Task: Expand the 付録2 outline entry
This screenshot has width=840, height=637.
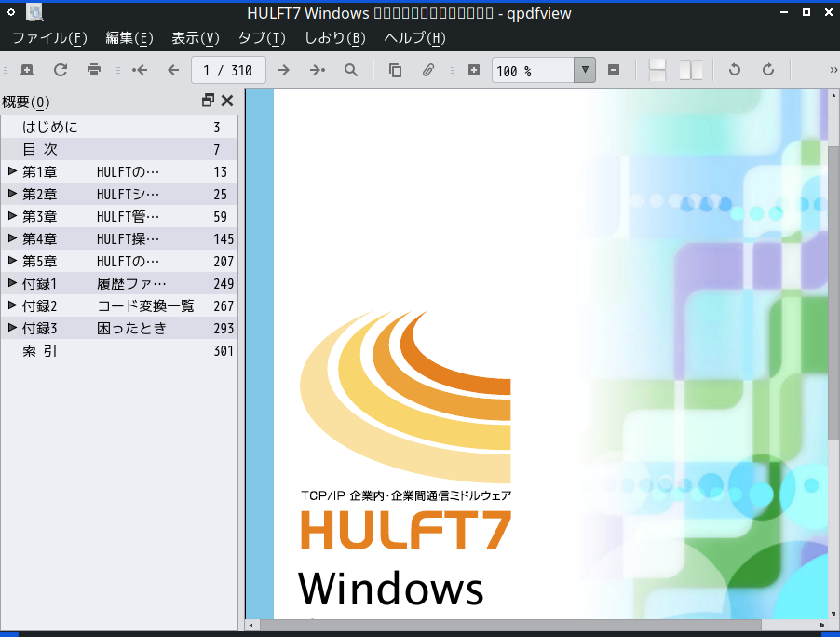Action: 12,305
